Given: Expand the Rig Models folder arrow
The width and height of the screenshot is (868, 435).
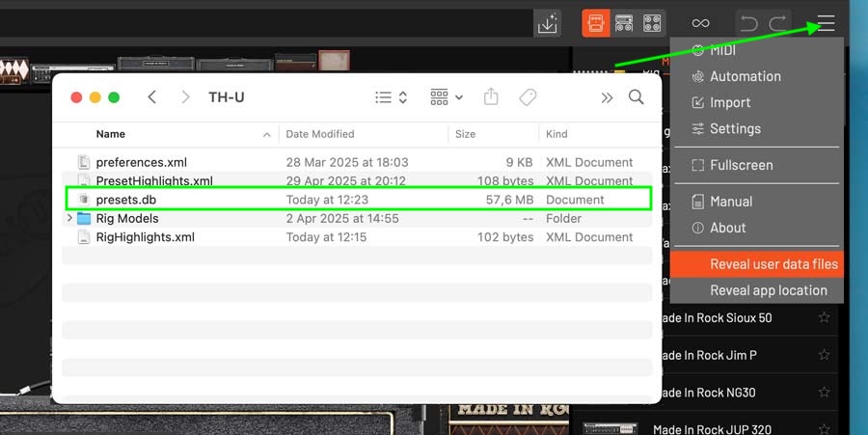Looking at the screenshot, I should 69,218.
